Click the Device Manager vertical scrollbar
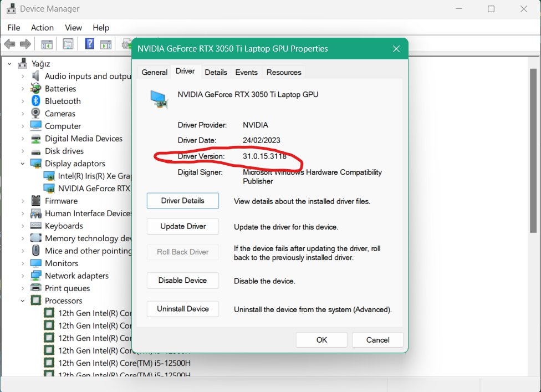Screen dimensions: 541x392 [x=533, y=151]
